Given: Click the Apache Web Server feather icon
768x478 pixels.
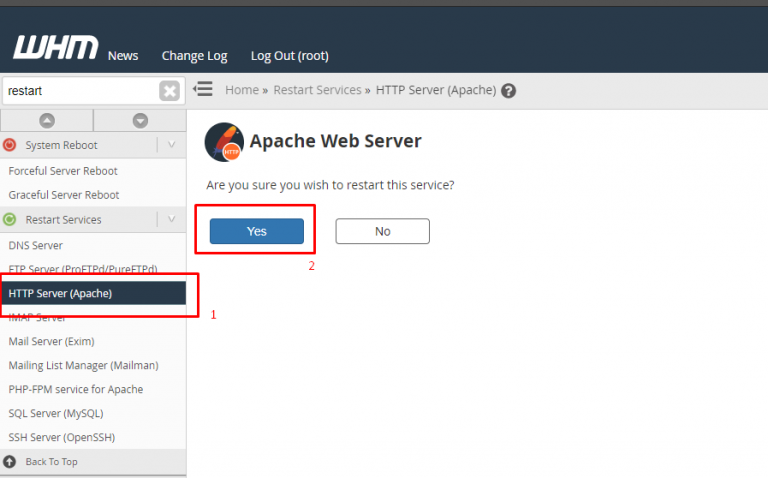Looking at the screenshot, I should point(224,142).
